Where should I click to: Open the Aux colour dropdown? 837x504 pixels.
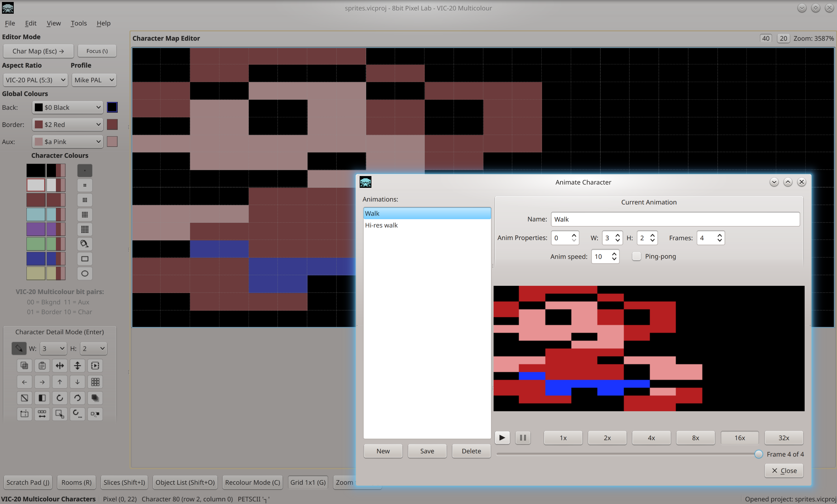pos(68,141)
